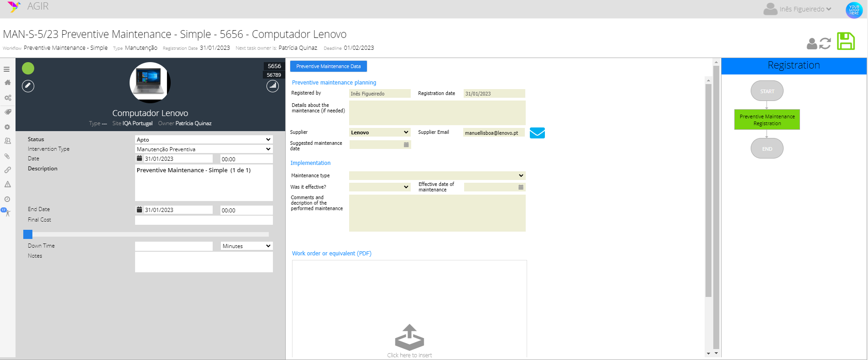Click the Down Time value input
This screenshot has height=360, width=868.
[x=174, y=246]
